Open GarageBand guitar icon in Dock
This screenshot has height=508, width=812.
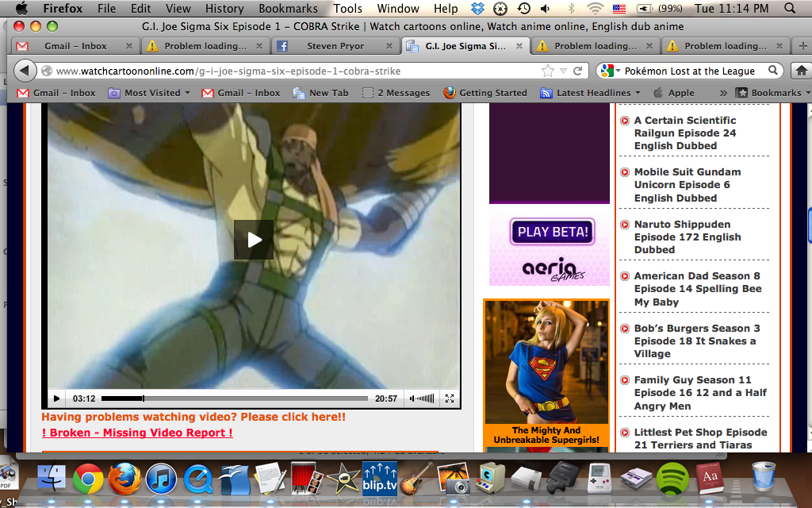(417, 479)
